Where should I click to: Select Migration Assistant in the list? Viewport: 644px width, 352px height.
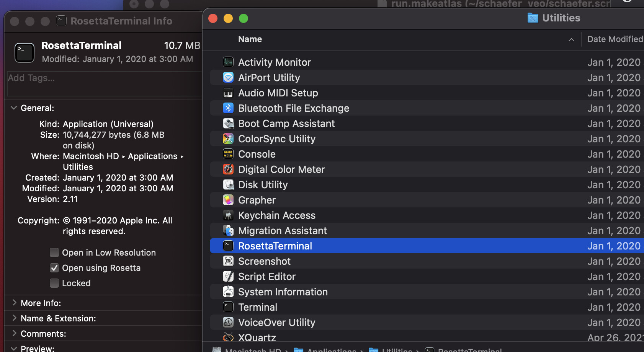pos(283,230)
